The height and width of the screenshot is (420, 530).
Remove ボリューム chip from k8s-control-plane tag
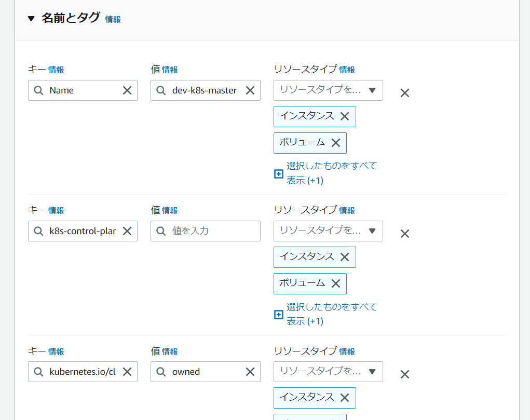coord(336,283)
